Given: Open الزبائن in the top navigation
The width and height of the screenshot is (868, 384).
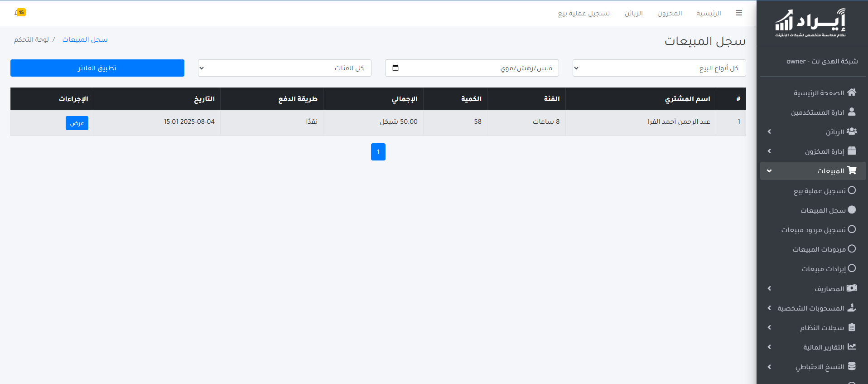Looking at the screenshot, I should pyautogui.click(x=633, y=13).
